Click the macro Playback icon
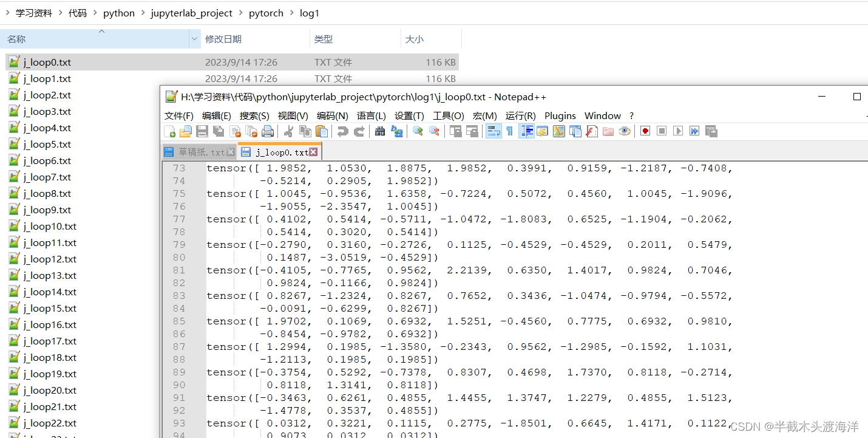The height and width of the screenshot is (438, 868). (x=678, y=131)
